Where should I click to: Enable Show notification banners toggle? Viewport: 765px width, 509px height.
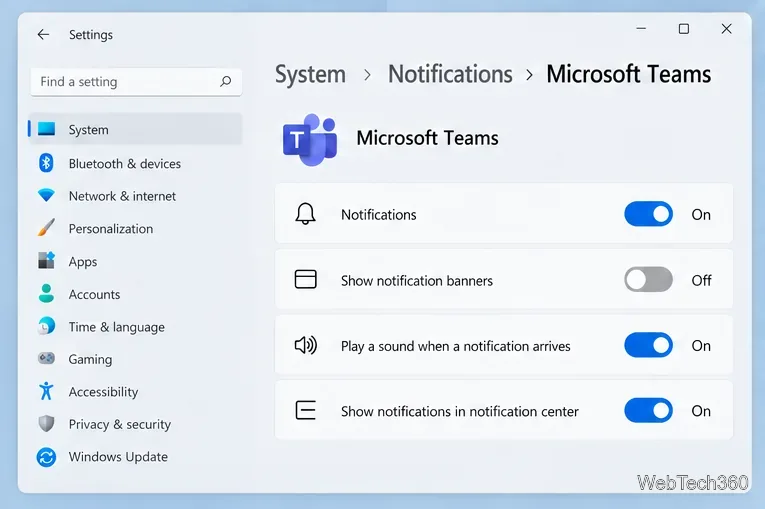point(648,279)
